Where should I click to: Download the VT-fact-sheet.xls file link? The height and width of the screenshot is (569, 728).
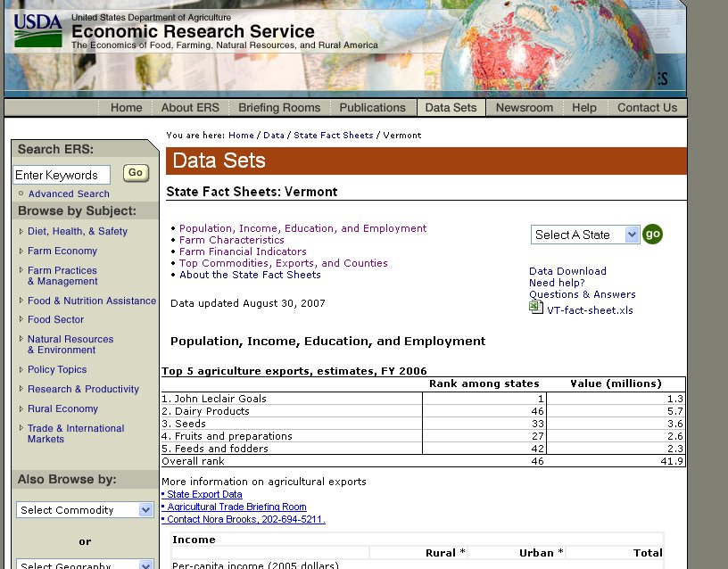[x=590, y=310]
